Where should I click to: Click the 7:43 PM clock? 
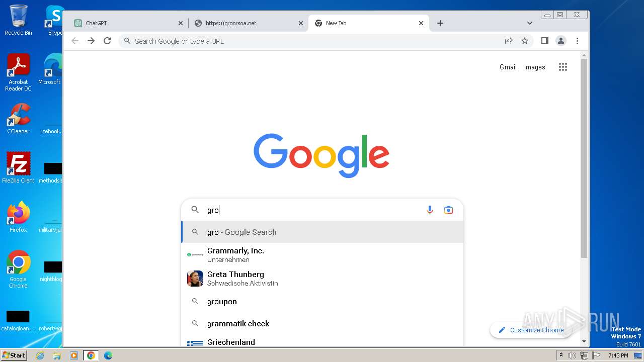(618, 355)
